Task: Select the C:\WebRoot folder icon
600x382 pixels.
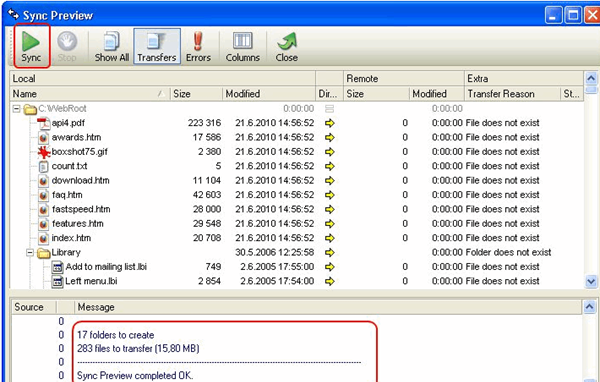Action: tap(30, 109)
